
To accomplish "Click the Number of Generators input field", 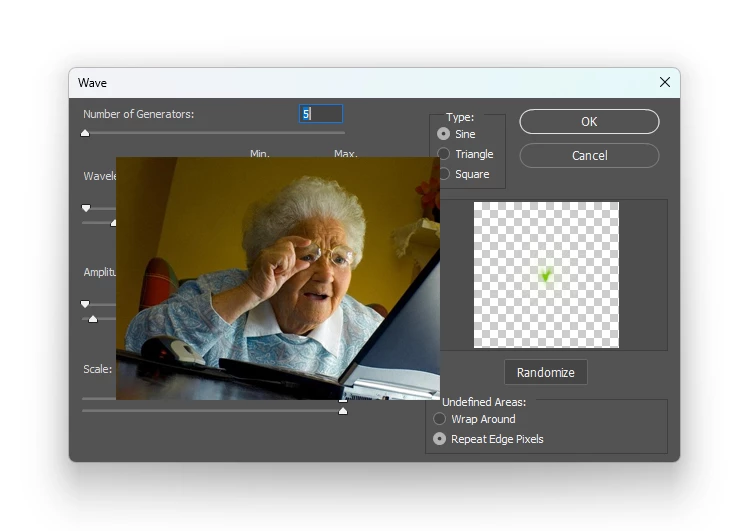I will click(321, 114).
